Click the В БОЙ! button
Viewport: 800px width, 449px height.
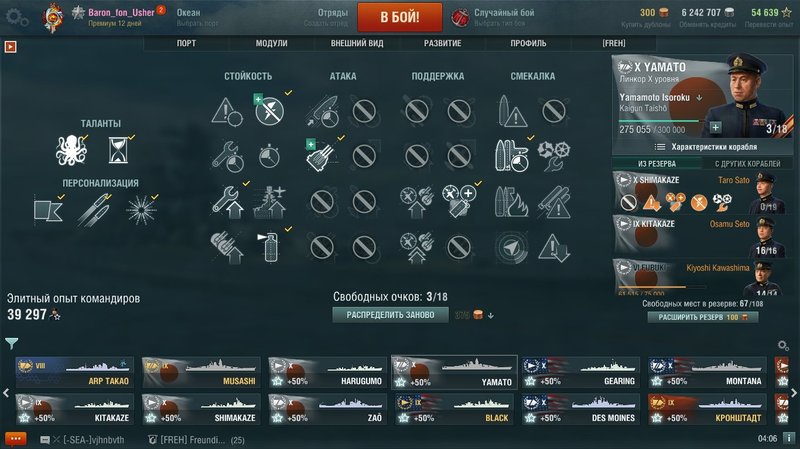pyautogui.click(x=399, y=17)
